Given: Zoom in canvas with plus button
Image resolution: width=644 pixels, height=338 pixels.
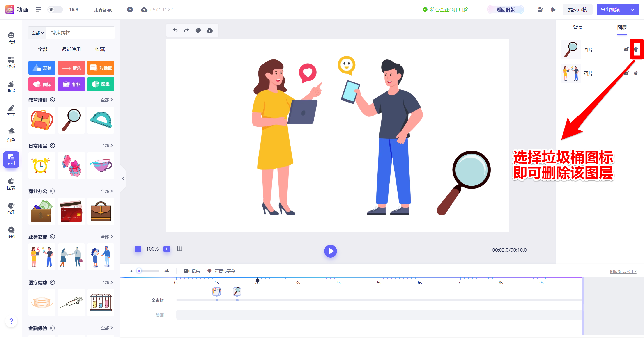Looking at the screenshot, I should tap(167, 249).
